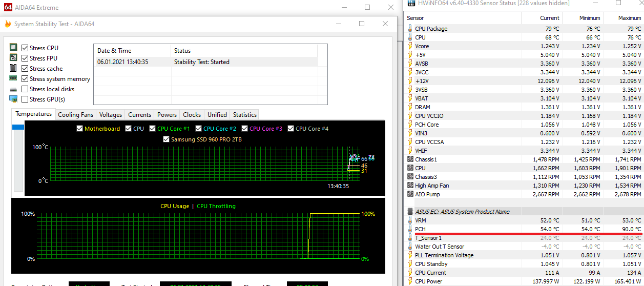Toggle CPU Core #4 graph checkbox

(290, 129)
